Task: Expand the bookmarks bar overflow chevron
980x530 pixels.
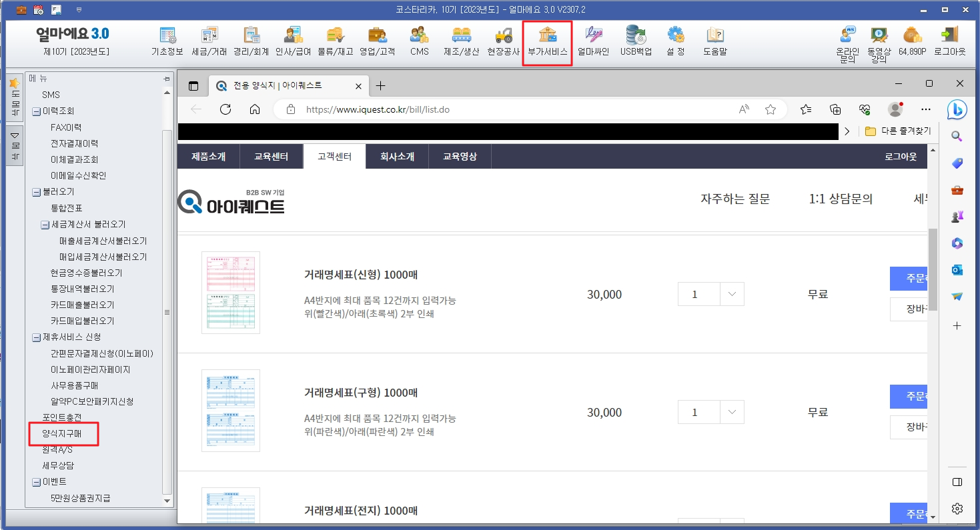Action: pos(847,131)
